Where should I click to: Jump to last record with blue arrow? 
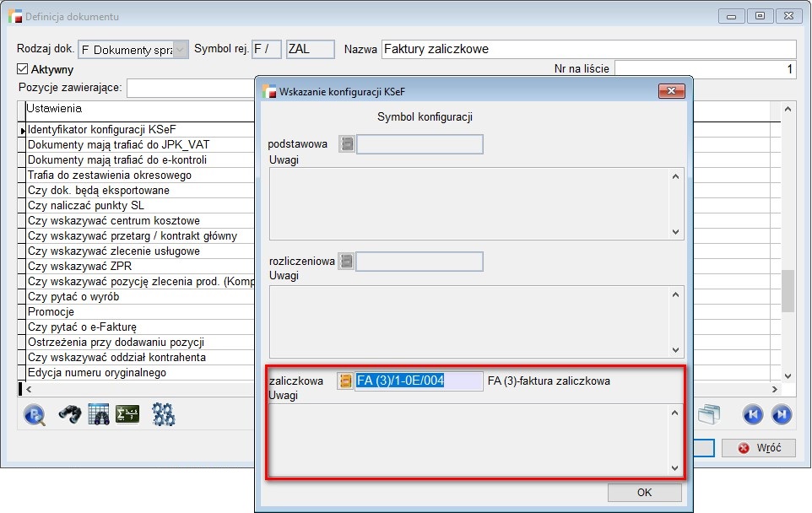[782, 414]
